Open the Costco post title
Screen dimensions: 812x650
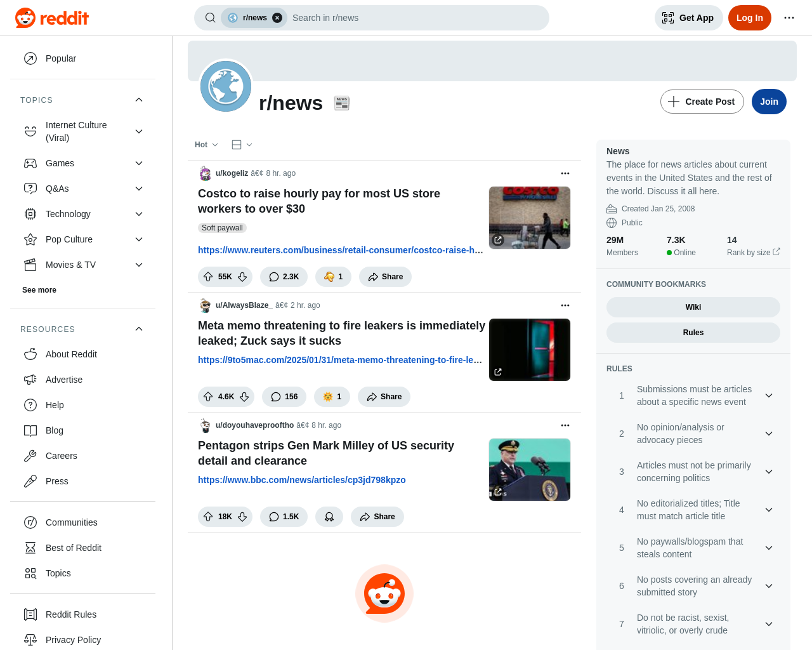point(319,201)
